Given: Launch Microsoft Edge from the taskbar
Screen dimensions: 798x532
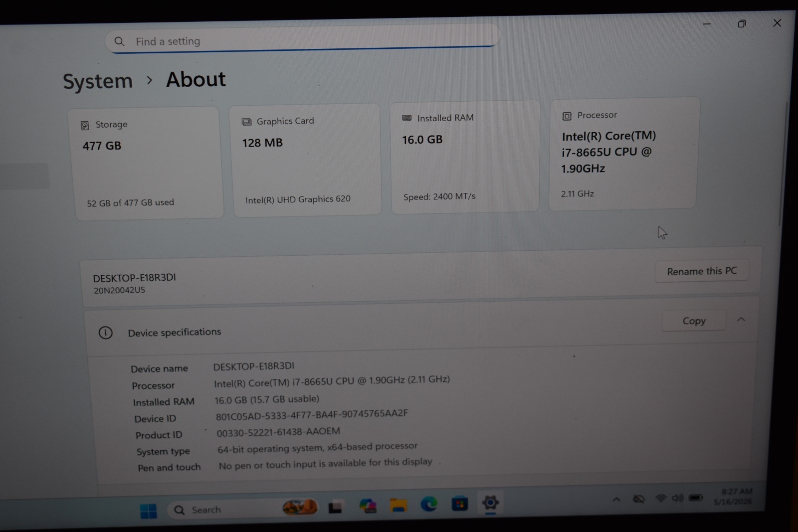Looking at the screenshot, I should (x=429, y=504).
